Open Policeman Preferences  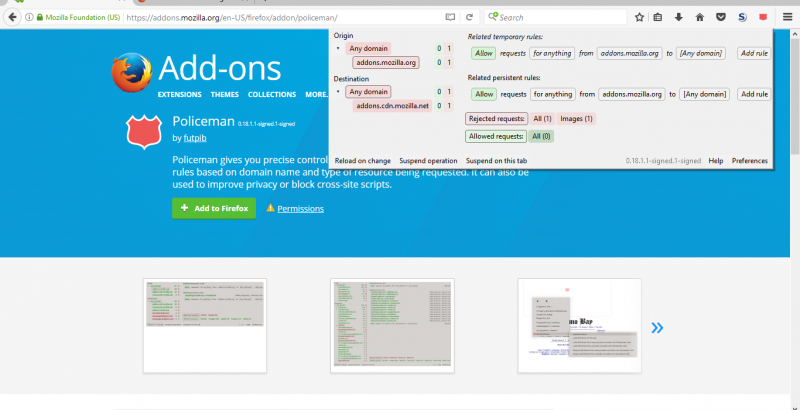coord(749,161)
